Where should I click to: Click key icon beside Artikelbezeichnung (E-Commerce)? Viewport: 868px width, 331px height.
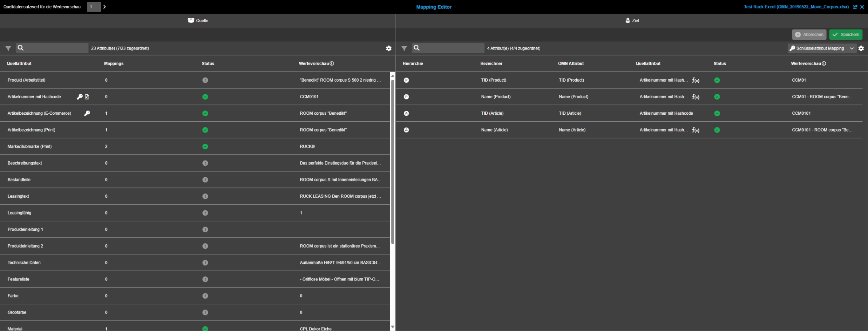pyautogui.click(x=87, y=114)
